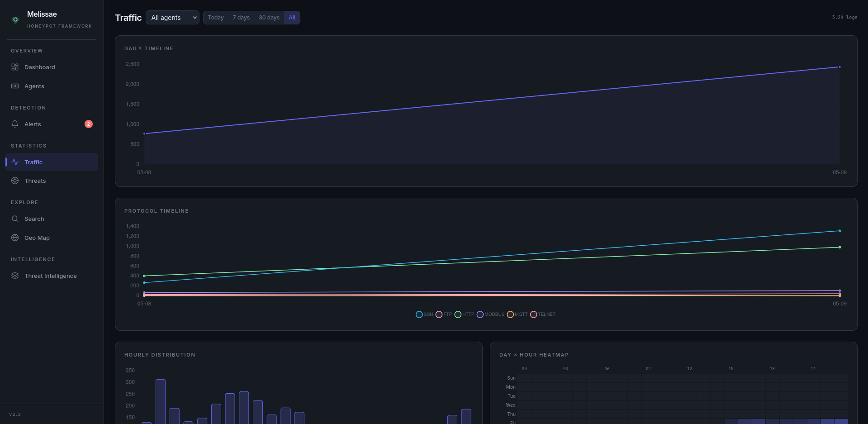Select the 30 days time range
This screenshot has width=868, height=424.
coord(269,18)
